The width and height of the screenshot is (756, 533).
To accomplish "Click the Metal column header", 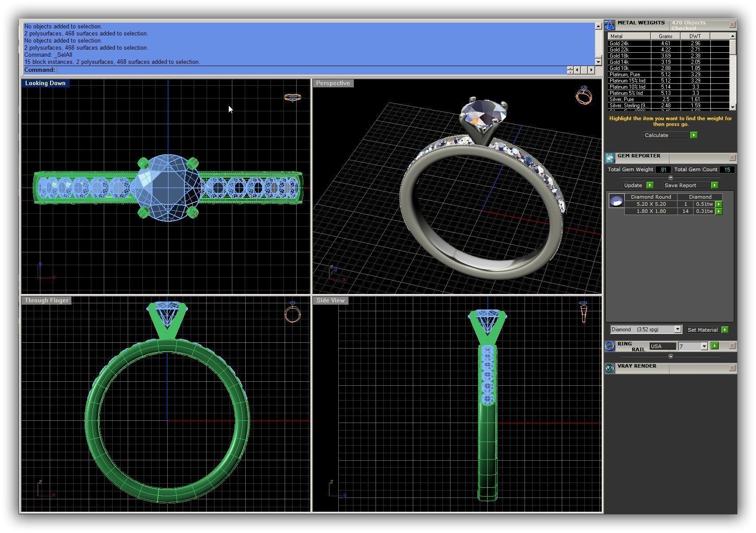I will tap(629, 36).
